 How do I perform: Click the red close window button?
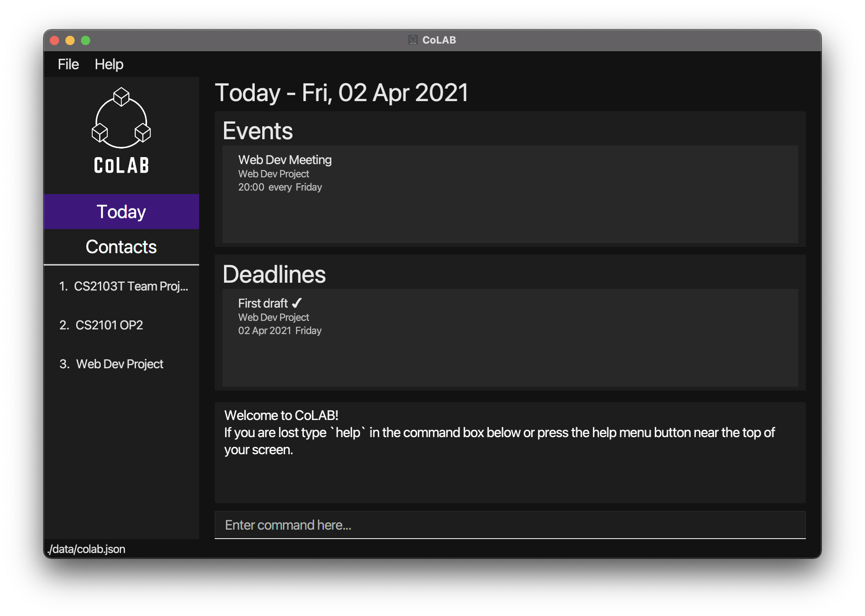coord(55,40)
